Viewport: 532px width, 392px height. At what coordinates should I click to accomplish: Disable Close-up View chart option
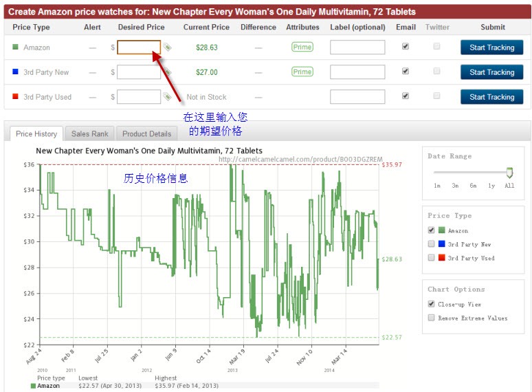point(431,304)
